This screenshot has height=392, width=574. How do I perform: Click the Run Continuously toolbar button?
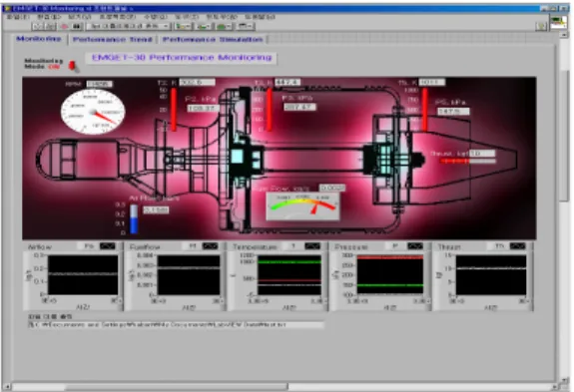click(x=50, y=26)
